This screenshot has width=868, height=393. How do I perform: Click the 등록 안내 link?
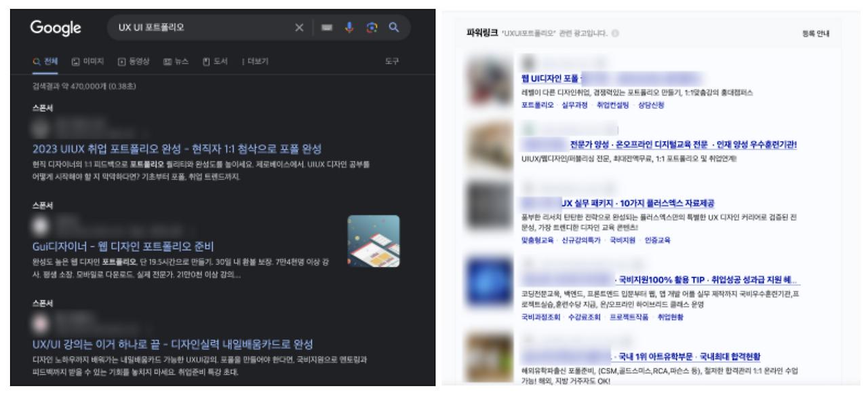click(815, 33)
